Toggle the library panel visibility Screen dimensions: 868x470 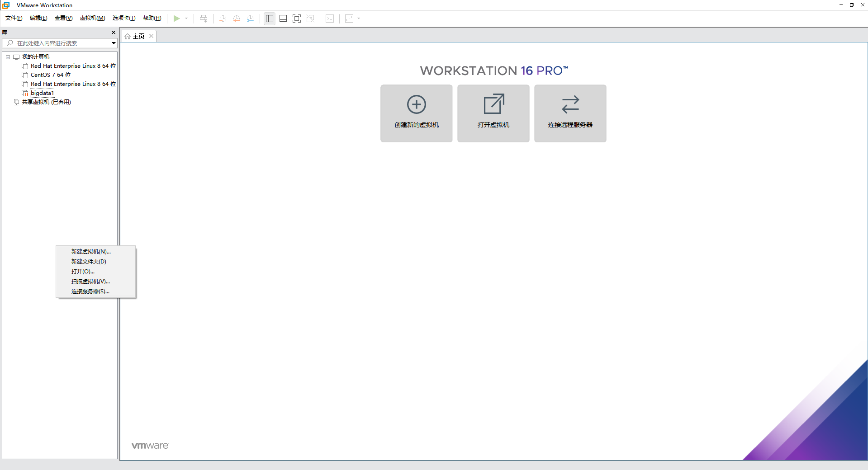click(269, 19)
